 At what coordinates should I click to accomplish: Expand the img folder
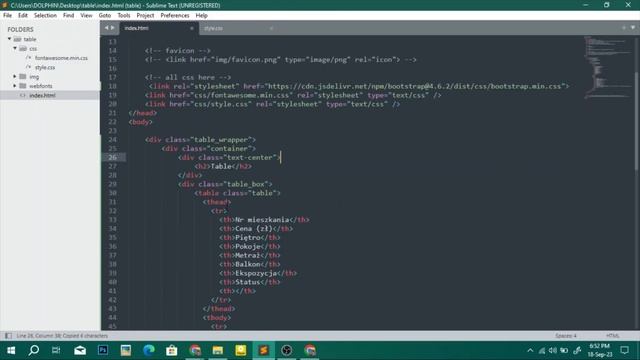coord(15,77)
